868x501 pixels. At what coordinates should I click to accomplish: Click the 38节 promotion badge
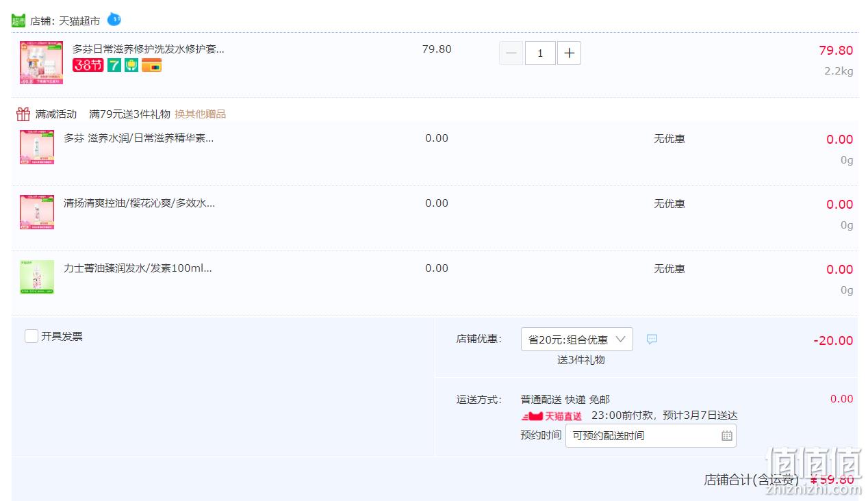(88, 65)
